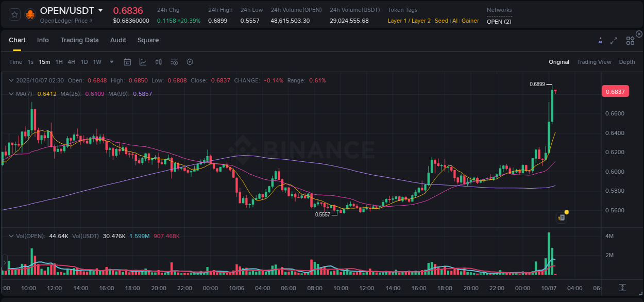Switch chart to Trading View mode

(594, 62)
